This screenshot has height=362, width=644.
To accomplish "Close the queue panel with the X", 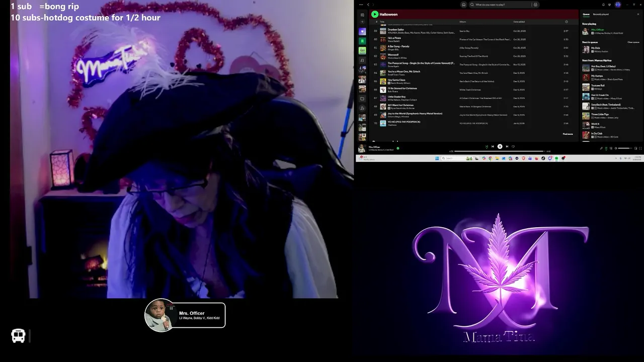I will coord(638,14).
